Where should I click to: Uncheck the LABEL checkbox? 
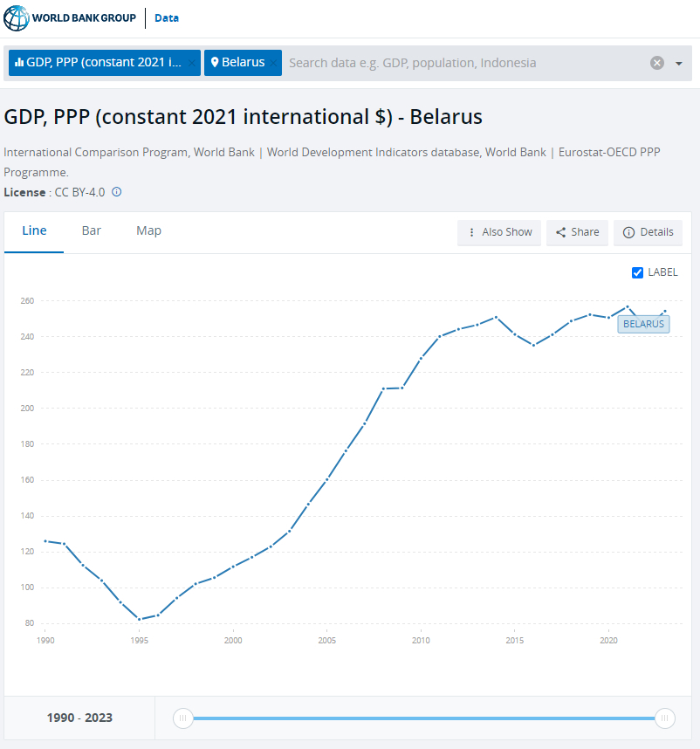point(637,272)
